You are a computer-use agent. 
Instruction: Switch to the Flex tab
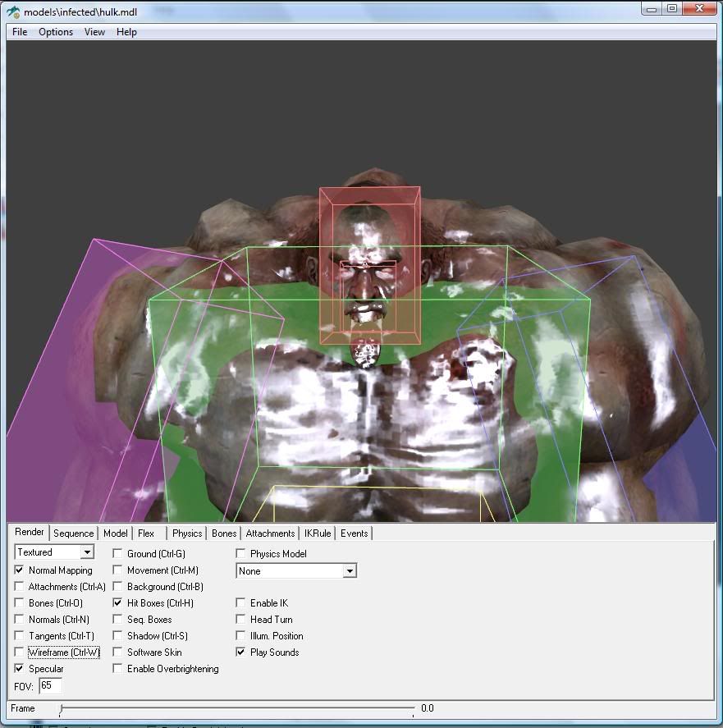click(146, 533)
